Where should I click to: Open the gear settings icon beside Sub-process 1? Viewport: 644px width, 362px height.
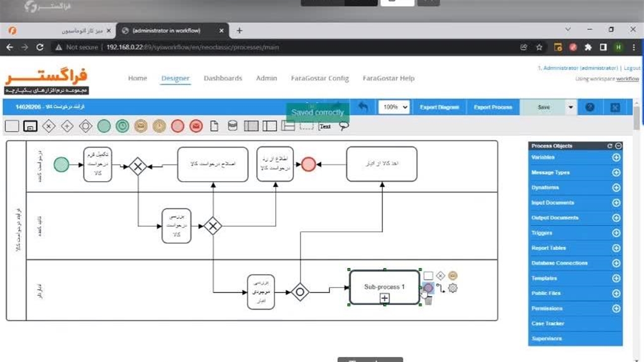tap(452, 288)
